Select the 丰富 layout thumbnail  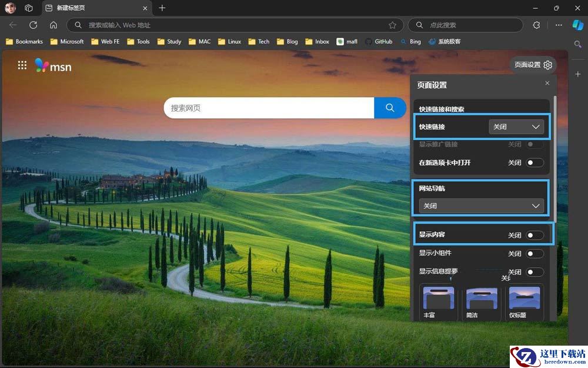(x=439, y=302)
